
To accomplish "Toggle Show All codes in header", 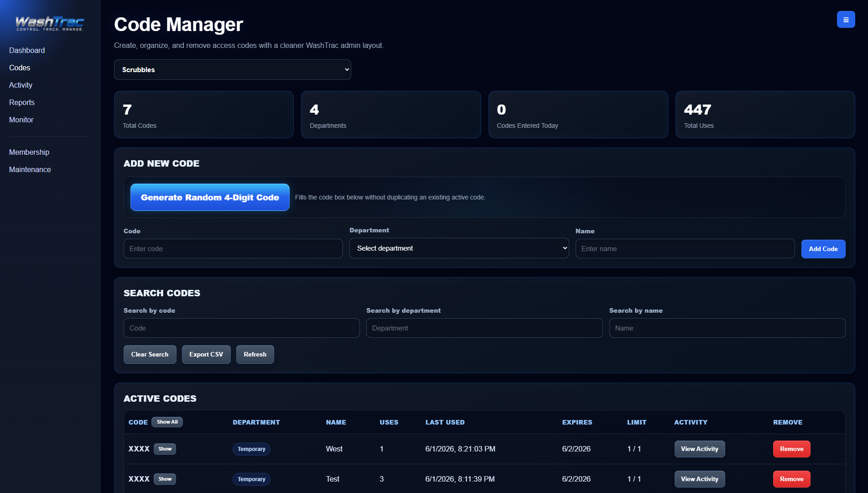I will tap(167, 422).
